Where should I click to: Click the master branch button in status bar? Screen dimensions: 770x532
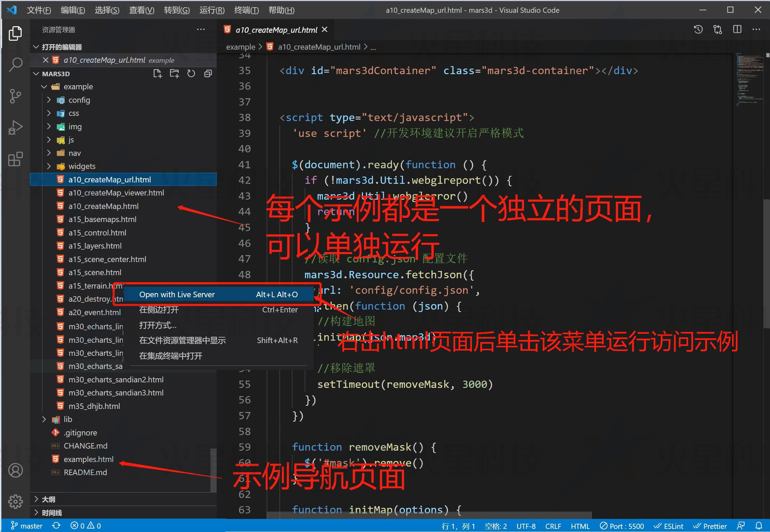point(27,526)
